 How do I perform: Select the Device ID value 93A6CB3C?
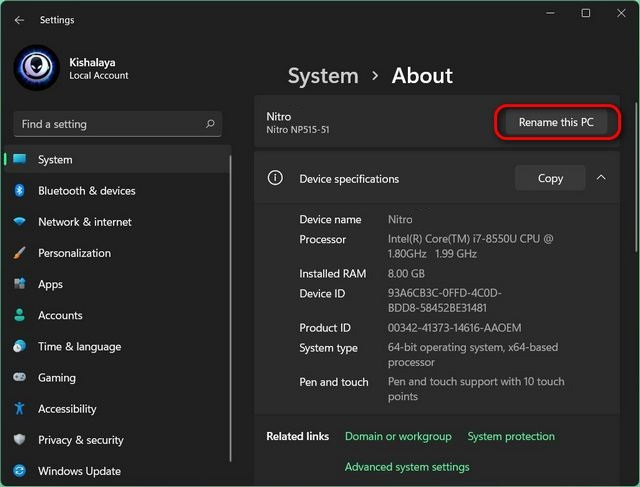444,300
